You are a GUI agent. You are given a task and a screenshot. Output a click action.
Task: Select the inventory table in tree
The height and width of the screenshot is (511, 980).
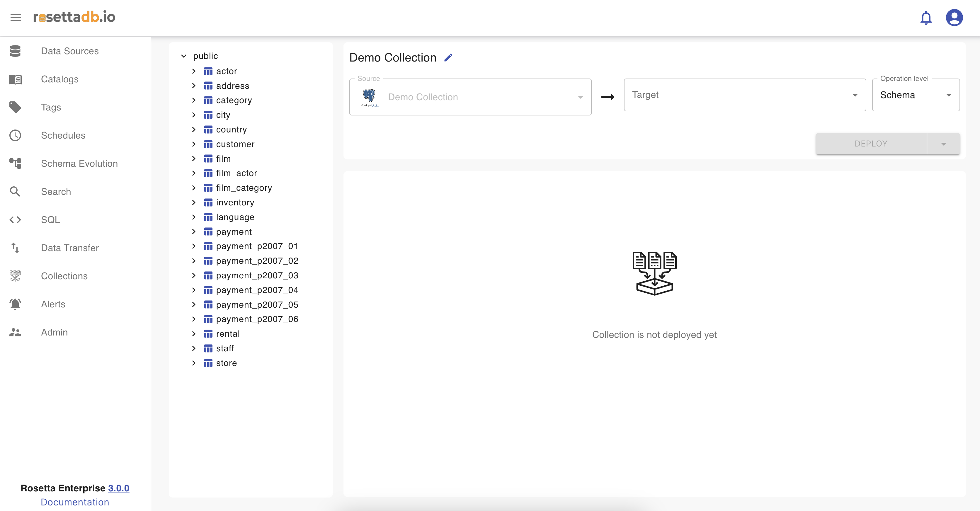(x=235, y=202)
